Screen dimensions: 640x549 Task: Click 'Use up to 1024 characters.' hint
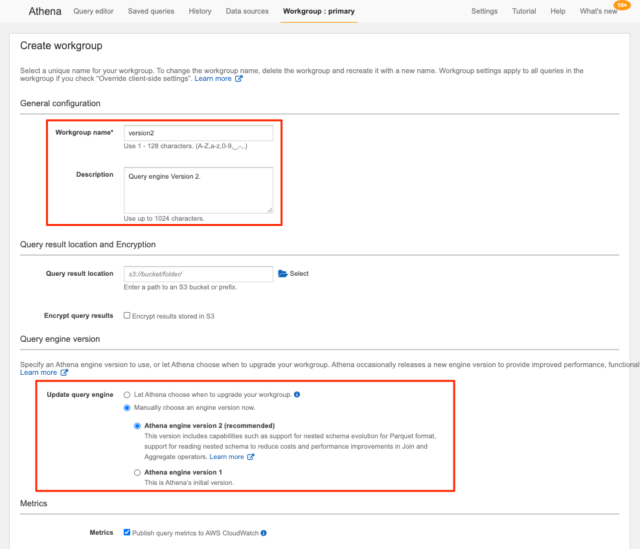point(164,219)
